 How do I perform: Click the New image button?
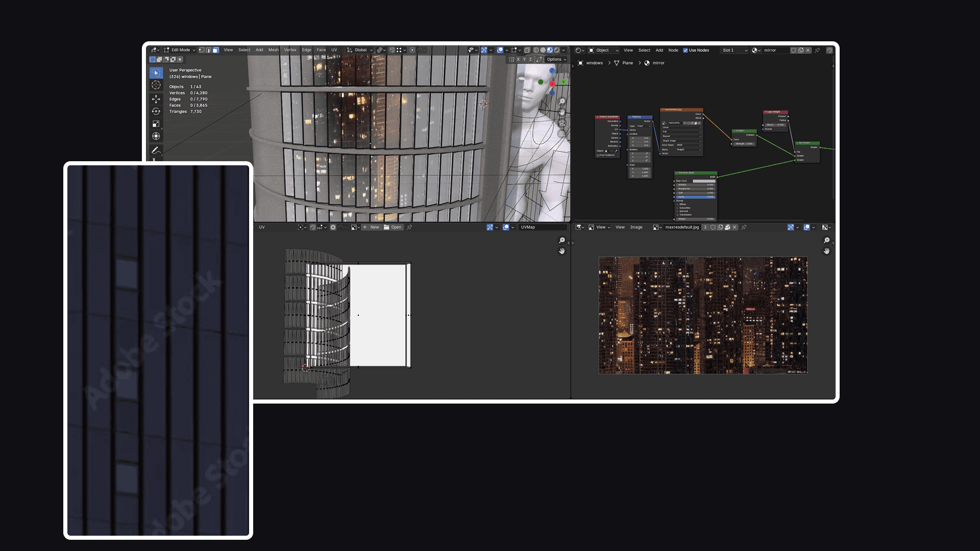pyautogui.click(x=371, y=227)
